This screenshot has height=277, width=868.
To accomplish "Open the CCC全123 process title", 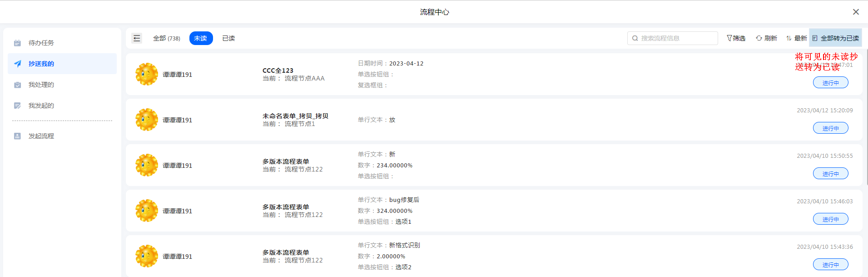I will point(278,71).
